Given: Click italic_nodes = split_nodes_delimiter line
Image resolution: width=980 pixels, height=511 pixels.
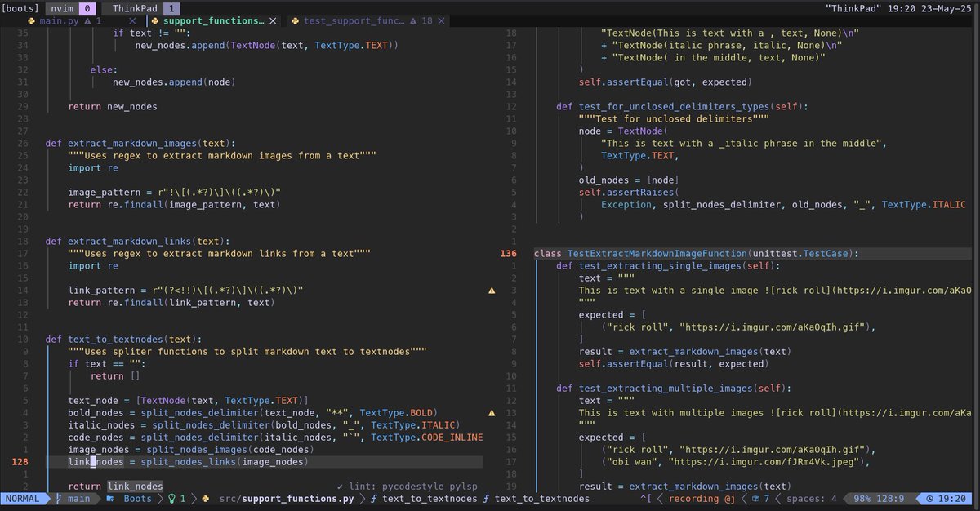Looking at the screenshot, I should coord(265,425).
